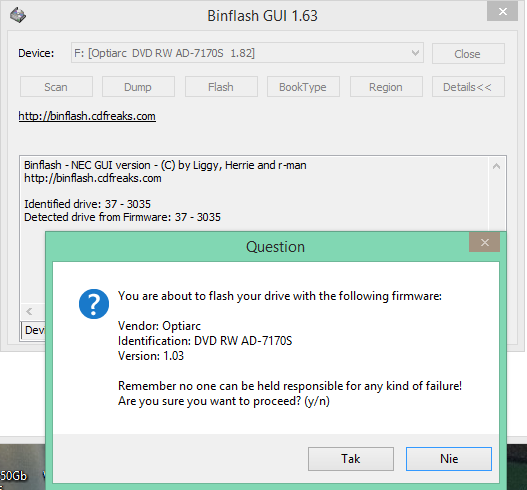
Task: Click the 'Binflash - NEC GUI version' log line
Action: 165,165
